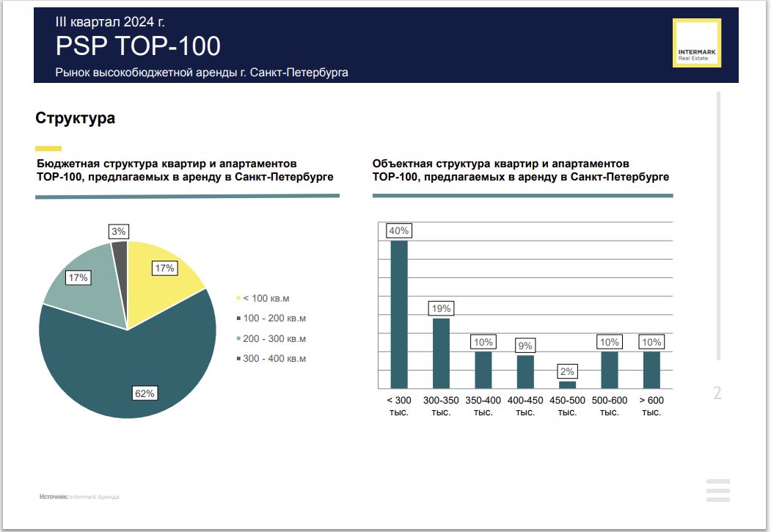Click the axis label "350-400 тыс."
This screenshot has width=771, height=532.
tap(483, 406)
